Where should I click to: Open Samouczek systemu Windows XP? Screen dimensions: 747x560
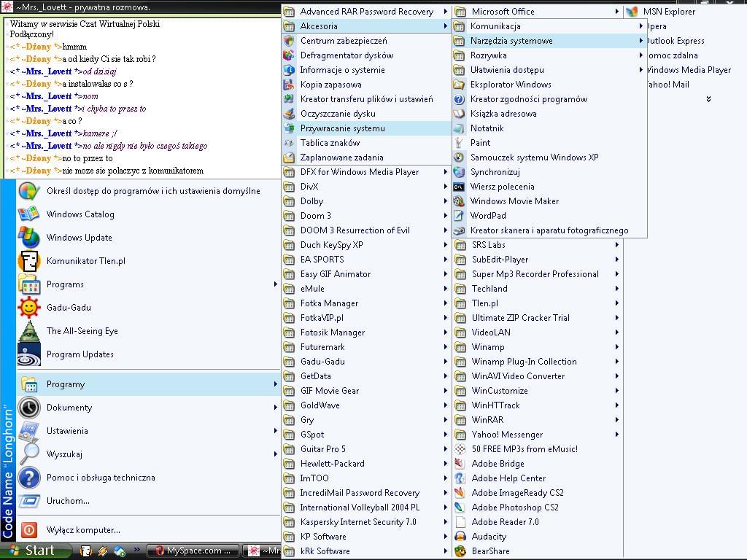pyautogui.click(x=549, y=157)
